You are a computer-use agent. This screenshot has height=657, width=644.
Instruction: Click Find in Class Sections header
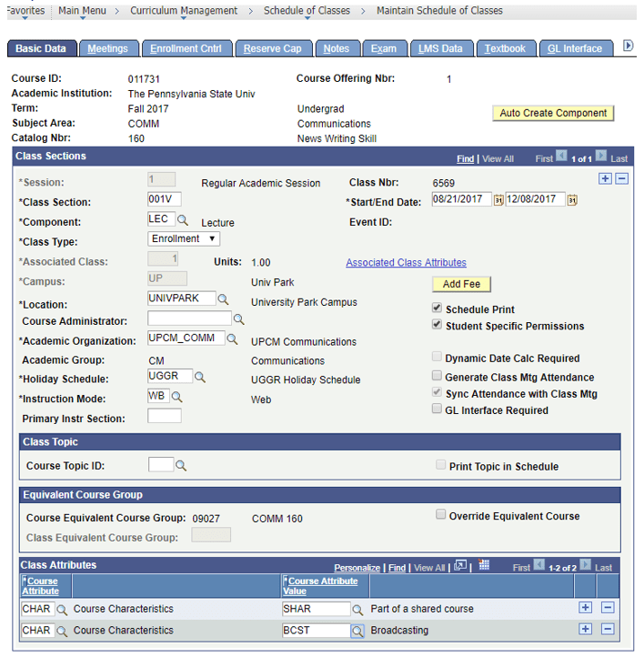[x=465, y=159]
